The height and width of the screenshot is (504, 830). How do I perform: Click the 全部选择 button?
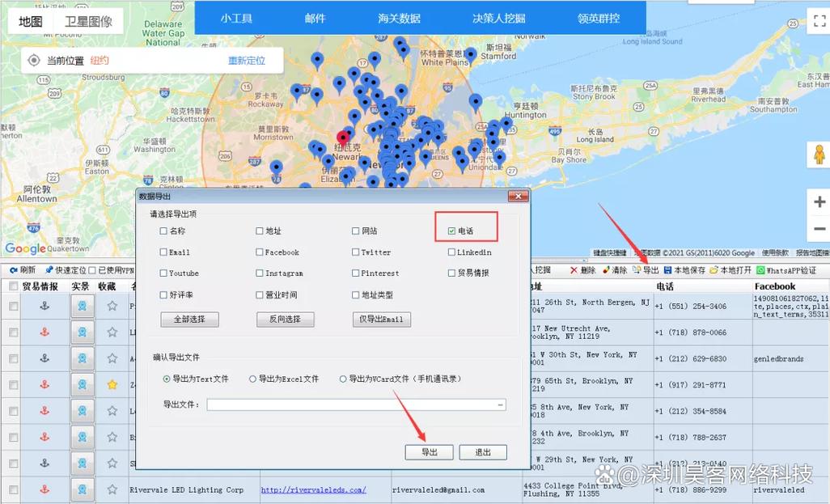(189, 320)
